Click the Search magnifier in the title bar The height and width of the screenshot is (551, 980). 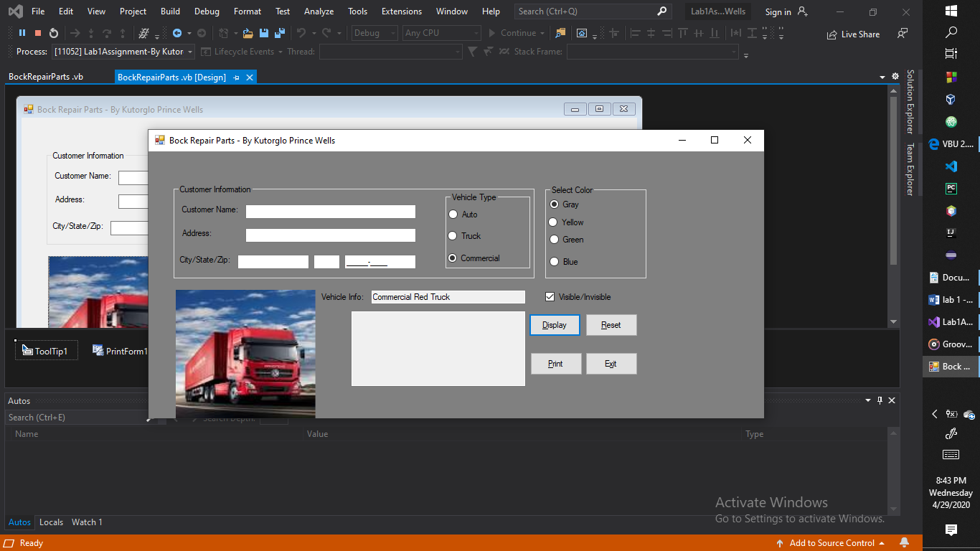pyautogui.click(x=661, y=11)
